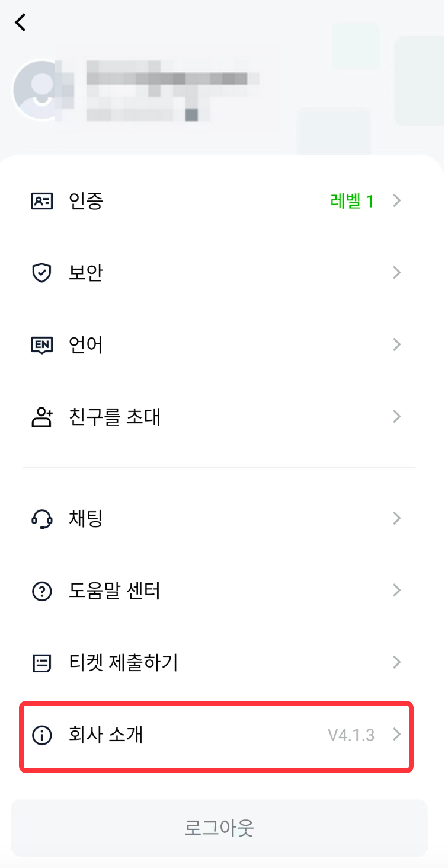Viewport: 448px width, 868px height.
Task: Open the 도움말 센터 menu item
Action: 219,591
